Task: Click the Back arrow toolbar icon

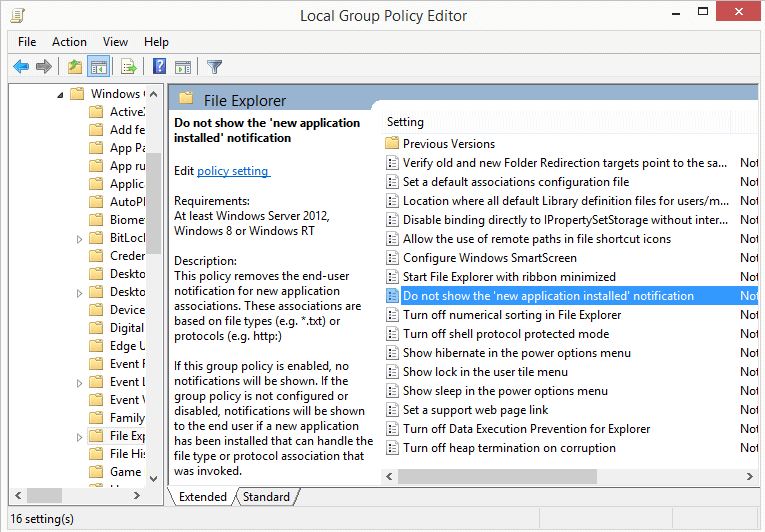Action: pos(20,67)
